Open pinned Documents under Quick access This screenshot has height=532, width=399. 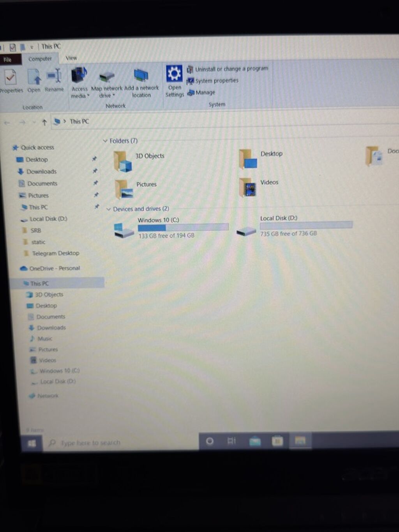click(42, 184)
